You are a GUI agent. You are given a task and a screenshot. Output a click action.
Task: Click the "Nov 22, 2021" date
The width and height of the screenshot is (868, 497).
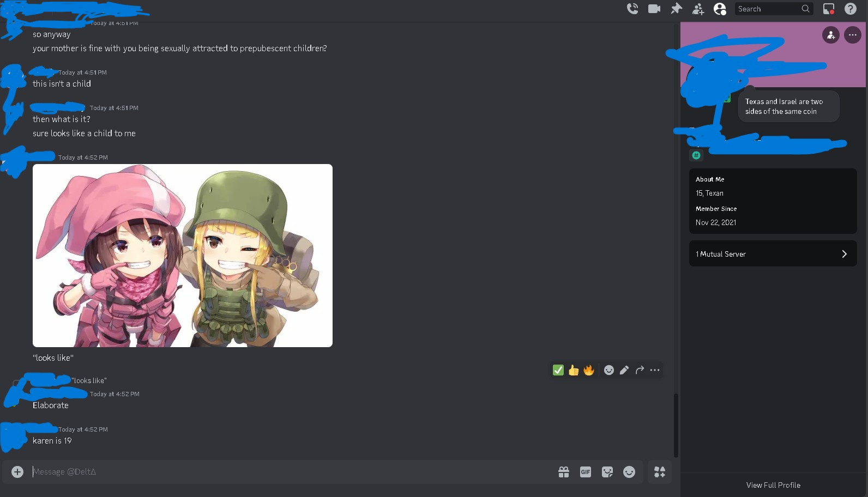pyautogui.click(x=716, y=222)
